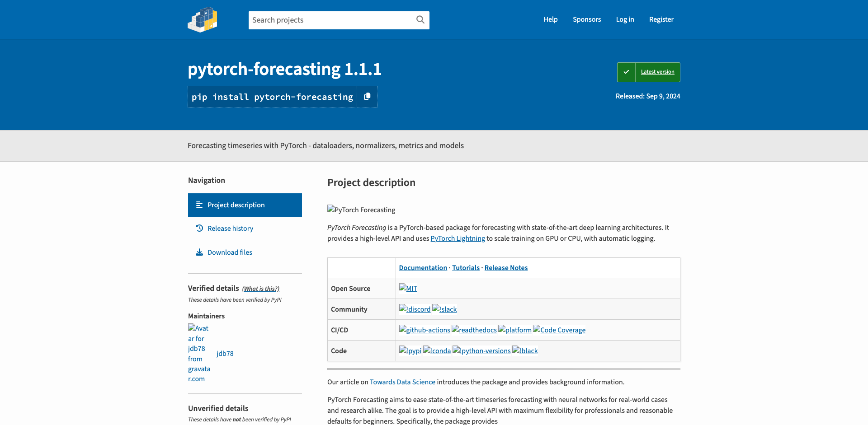Screen dimensions: 868x425
Task: Click the pytorch-forecasting 1.1.1 heading
Action: (x=284, y=69)
